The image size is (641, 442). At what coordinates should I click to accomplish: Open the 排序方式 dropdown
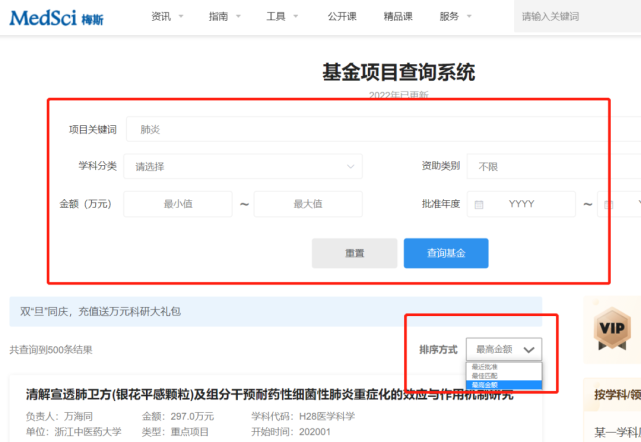pyautogui.click(x=504, y=349)
